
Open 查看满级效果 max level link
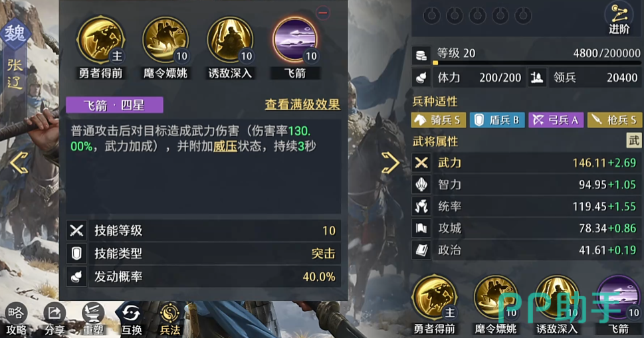[302, 105]
